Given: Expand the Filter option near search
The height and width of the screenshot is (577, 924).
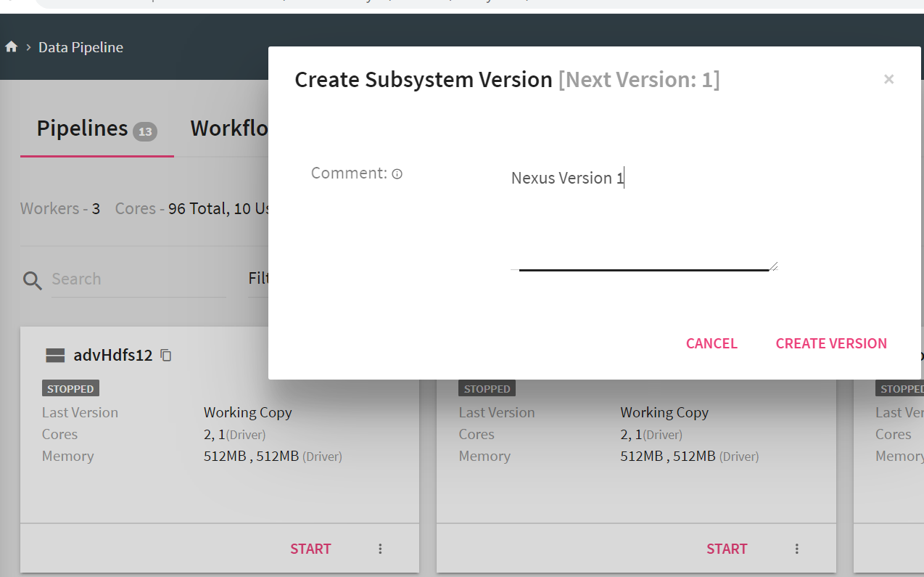Looking at the screenshot, I should pyautogui.click(x=258, y=279).
